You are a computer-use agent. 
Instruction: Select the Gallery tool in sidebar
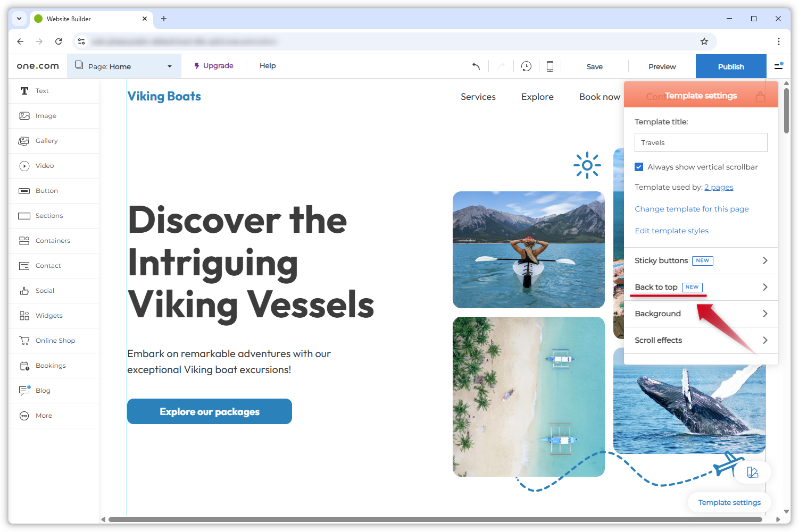(46, 141)
